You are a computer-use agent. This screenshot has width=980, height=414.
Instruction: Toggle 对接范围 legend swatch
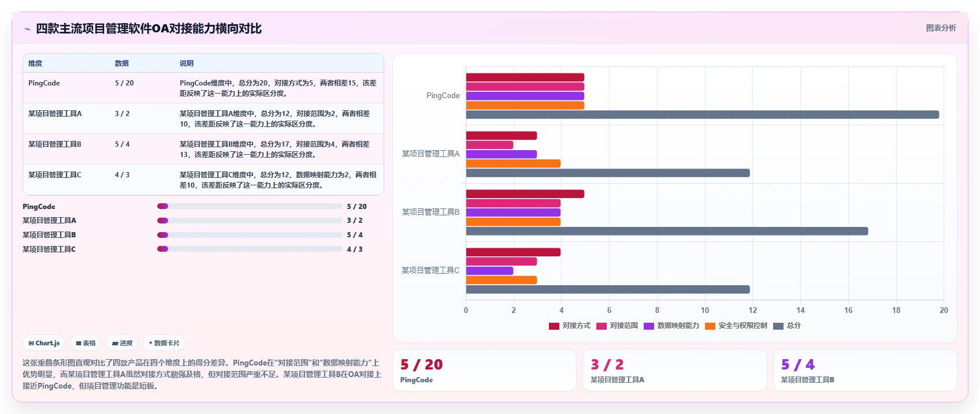[x=601, y=326]
